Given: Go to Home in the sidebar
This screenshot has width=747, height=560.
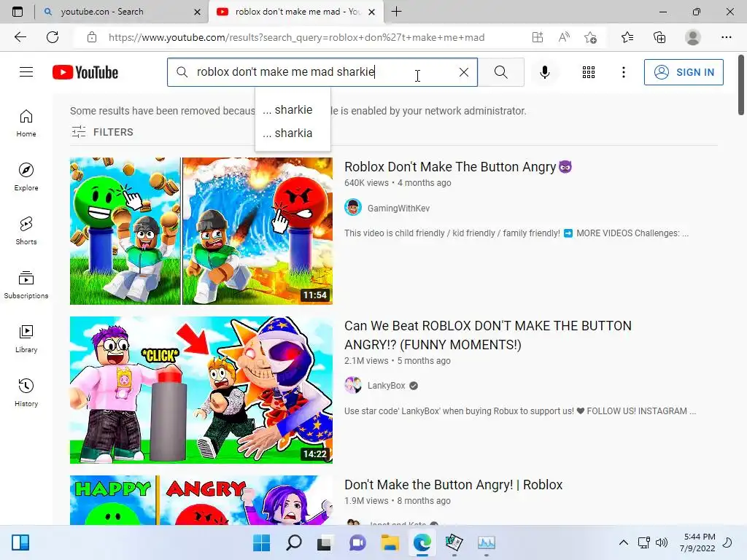Looking at the screenshot, I should (x=26, y=123).
